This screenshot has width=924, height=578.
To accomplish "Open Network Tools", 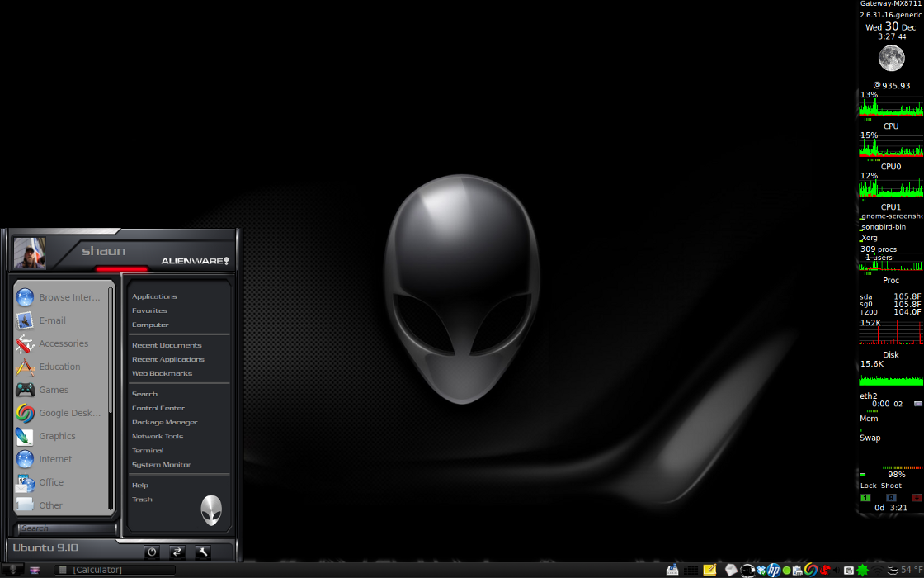I will (x=158, y=437).
